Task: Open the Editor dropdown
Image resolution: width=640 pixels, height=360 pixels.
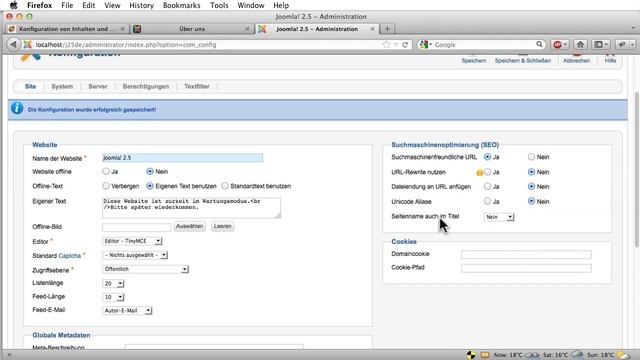Action: (x=132, y=241)
